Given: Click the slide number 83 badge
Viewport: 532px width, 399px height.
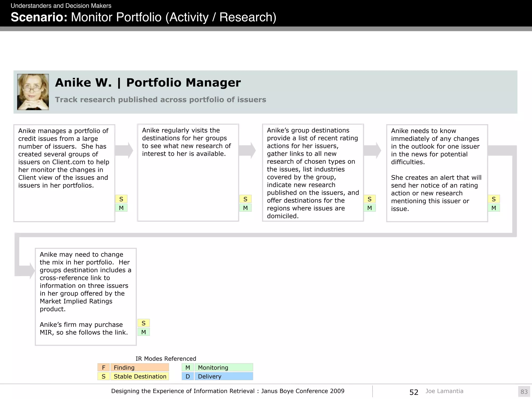Looking at the screenshot, I should [x=524, y=391].
